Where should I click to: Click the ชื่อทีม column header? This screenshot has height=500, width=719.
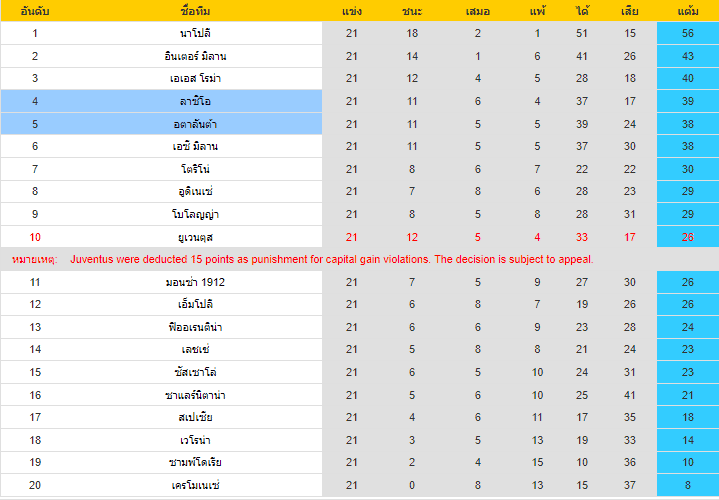[195, 11]
